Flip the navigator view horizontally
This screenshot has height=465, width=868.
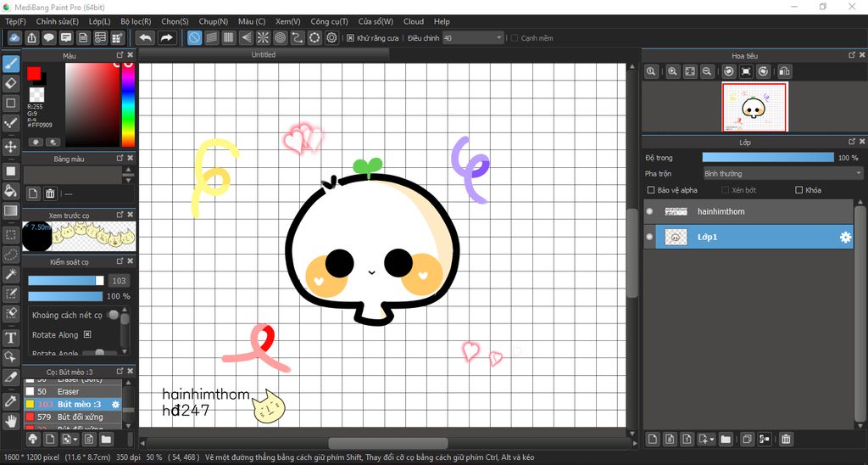point(784,71)
